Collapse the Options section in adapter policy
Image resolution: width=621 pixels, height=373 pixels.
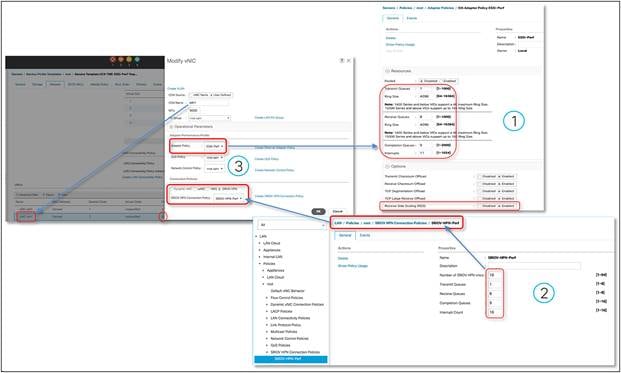(x=387, y=167)
